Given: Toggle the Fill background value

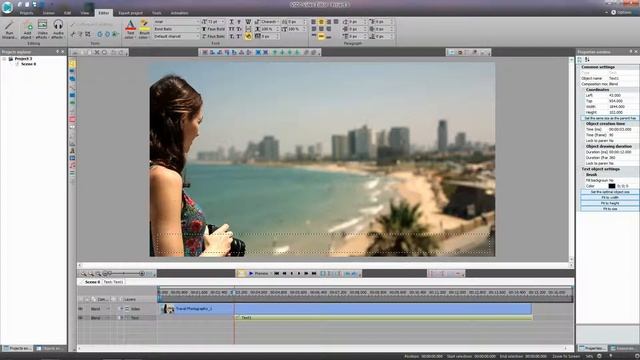Looking at the screenshot, I should coord(623,180).
